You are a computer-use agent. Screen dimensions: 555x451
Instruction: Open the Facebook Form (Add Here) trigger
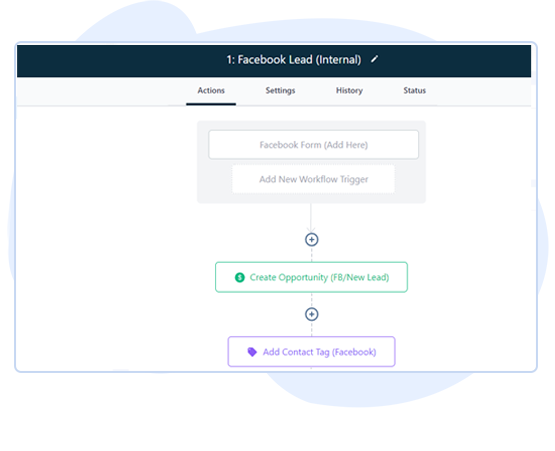(314, 145)
